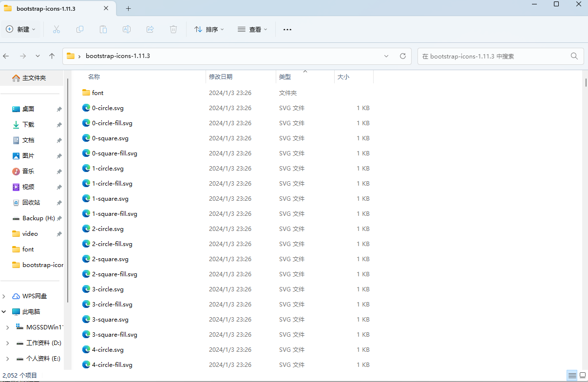
Task: Unpin Downloads using its pin icon
Action: [x=59, y=125]
